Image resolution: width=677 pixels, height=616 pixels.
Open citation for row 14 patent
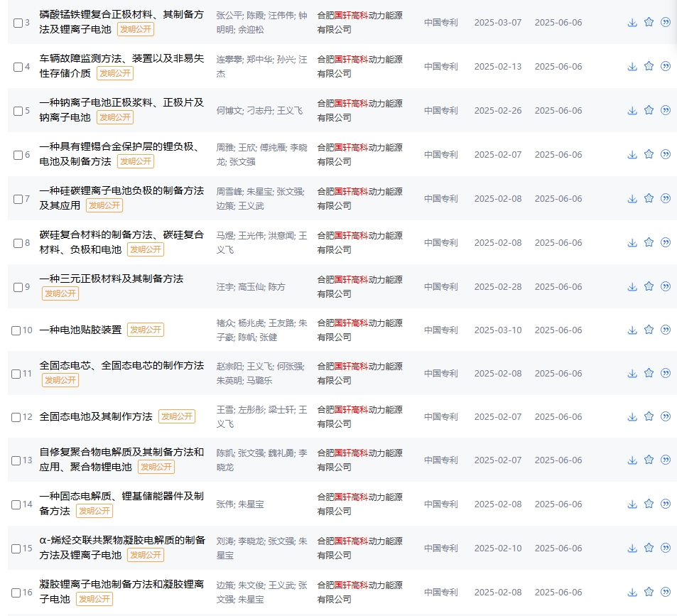(x=666, y=504)
